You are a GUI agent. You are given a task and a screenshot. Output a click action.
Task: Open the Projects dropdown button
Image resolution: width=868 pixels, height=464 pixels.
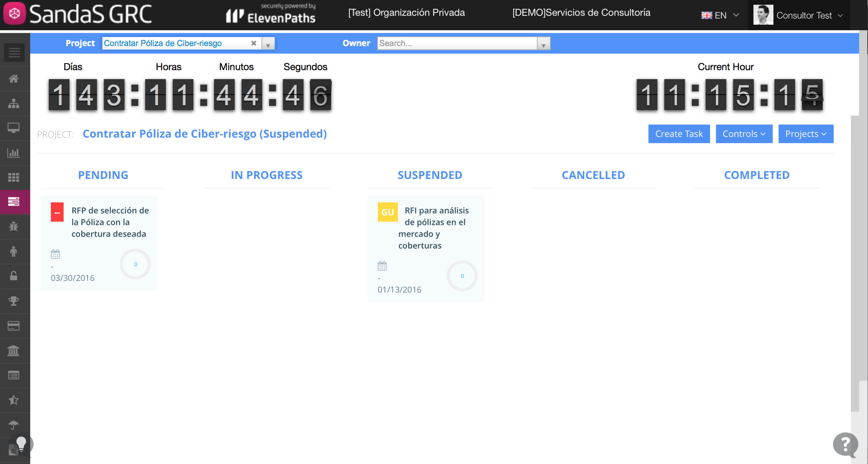tap(805, 134)
